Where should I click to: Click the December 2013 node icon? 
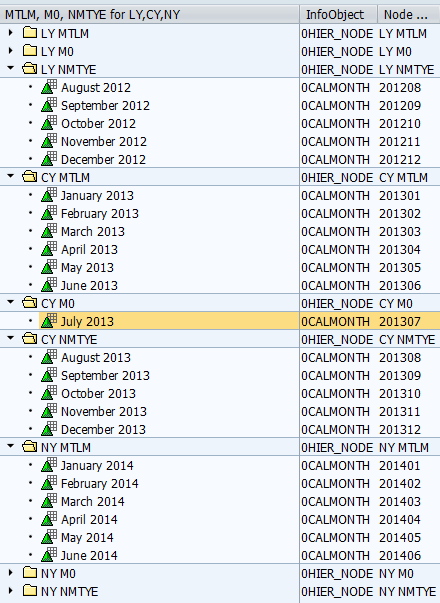tap(49, 429)
